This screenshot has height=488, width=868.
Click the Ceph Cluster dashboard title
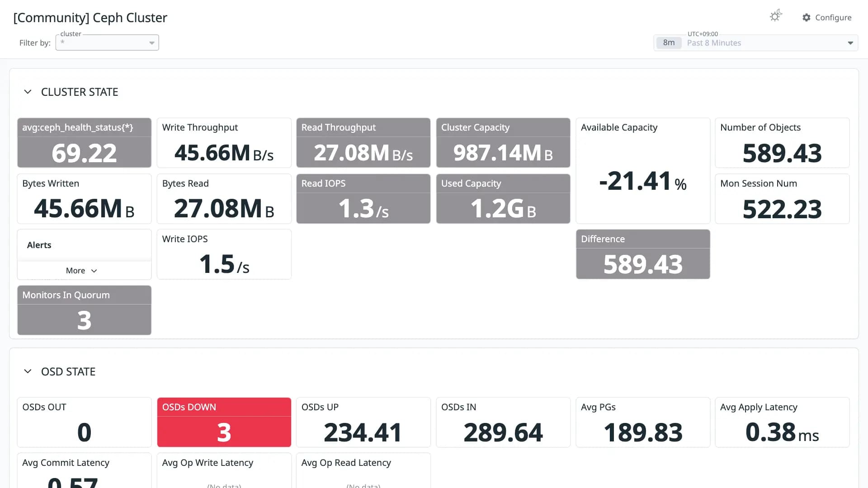click(x=90, y=18)
